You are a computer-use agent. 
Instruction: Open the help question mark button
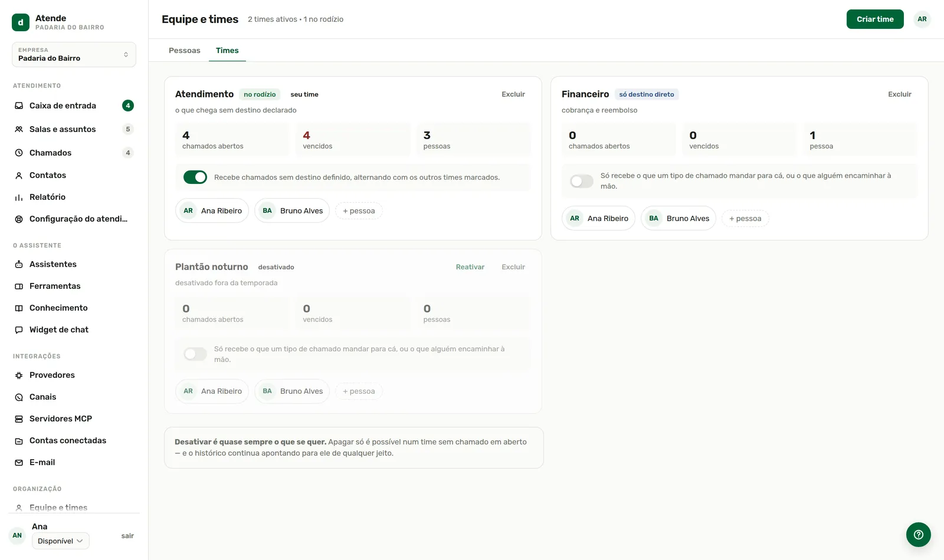[x=918, y=535]
